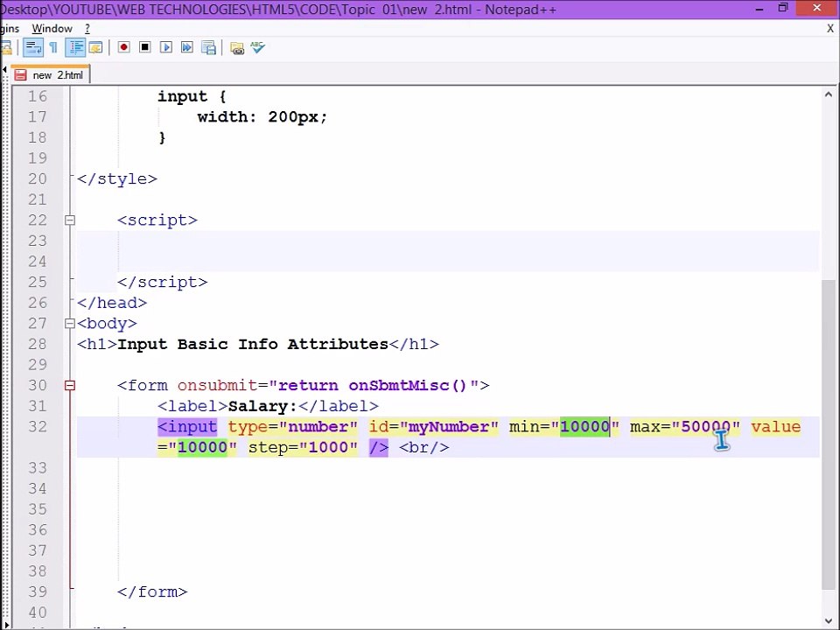
Task: Click the onsubmit attribute on form tag
Action: (218, 385)
